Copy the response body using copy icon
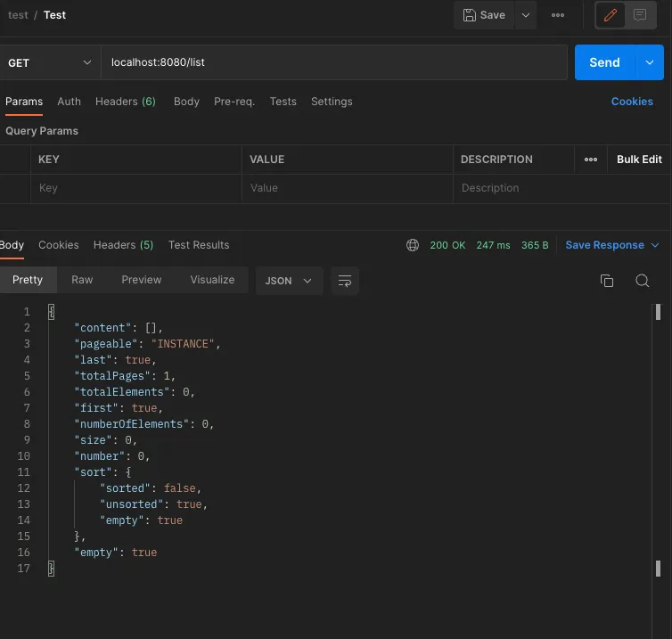672x639 pixels. click(x=607, y=281)
